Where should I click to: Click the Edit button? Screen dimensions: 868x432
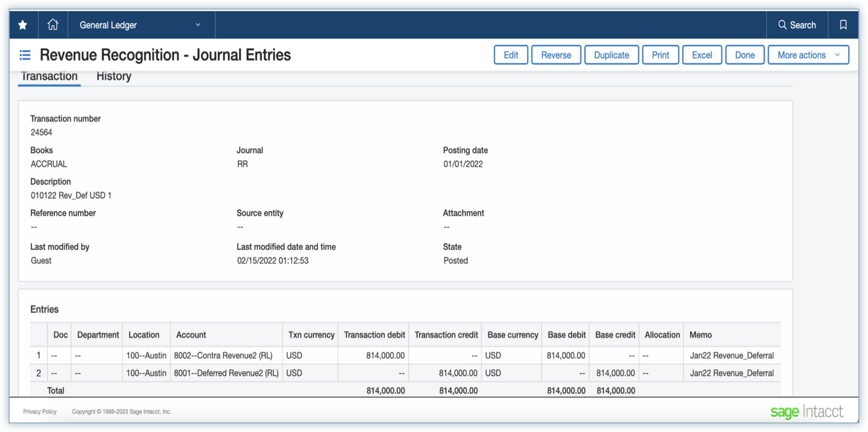click(x=511, y=55)
